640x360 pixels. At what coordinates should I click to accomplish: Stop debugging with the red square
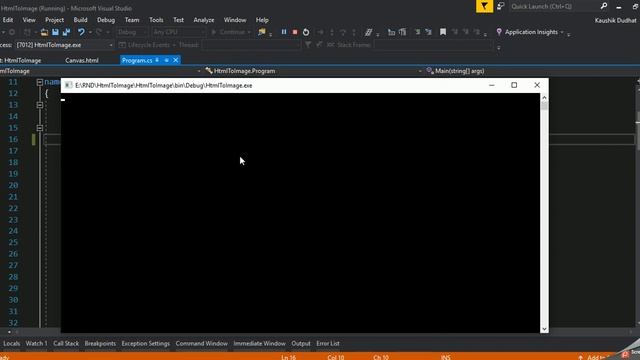295,32
